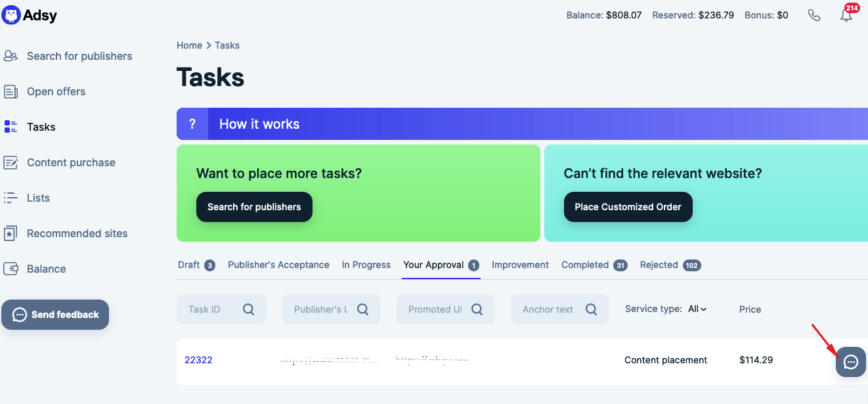Viewport: 868px width, 404px height.
Task: Open notifications bell with 214 badge
Action: pyautogui.click(x=847, y=14)
